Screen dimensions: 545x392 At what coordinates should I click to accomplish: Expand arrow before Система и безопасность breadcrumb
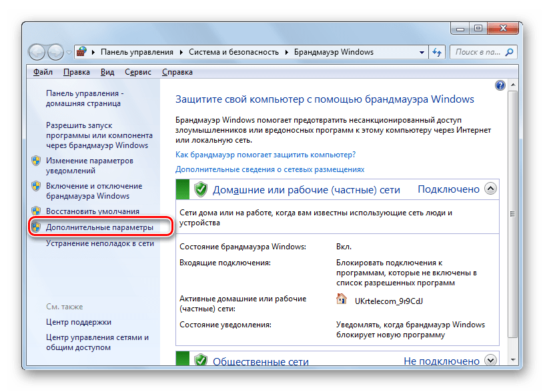tap(181, 52)
